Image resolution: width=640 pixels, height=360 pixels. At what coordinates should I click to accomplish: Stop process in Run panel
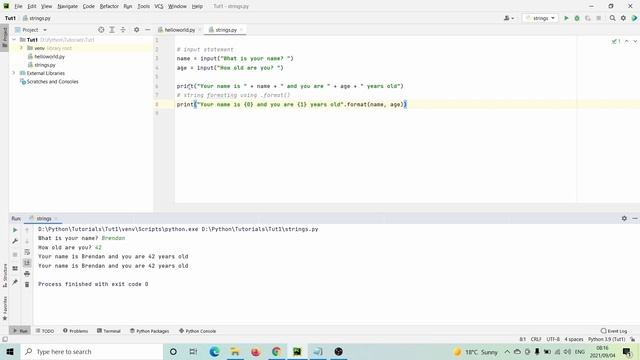pyautogui.click(x=15, y=255)
